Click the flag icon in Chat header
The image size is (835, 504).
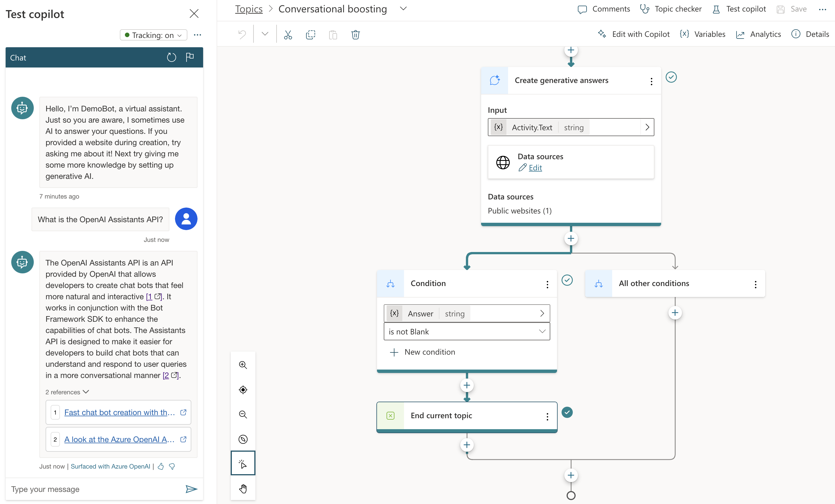(190, 57)
